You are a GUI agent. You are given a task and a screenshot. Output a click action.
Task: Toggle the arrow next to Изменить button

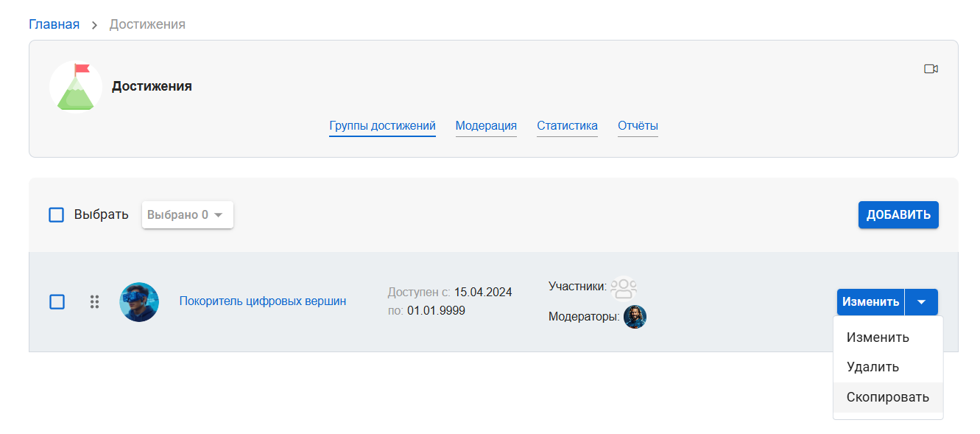pos(921,302)
